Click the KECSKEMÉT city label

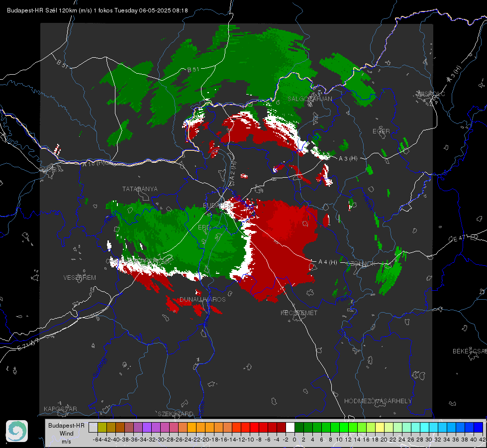point(299,313)
